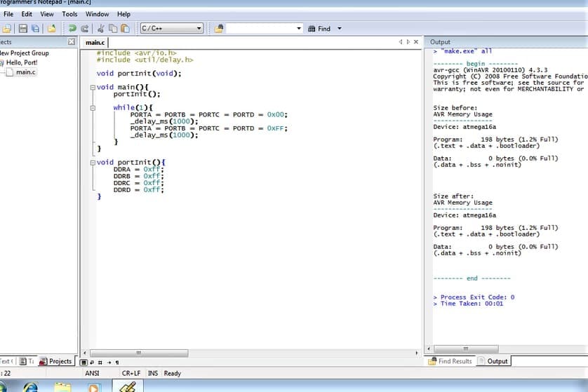Click the Save All icon
The height and width of the screenshot is (392, 588).
click(36, 29)
